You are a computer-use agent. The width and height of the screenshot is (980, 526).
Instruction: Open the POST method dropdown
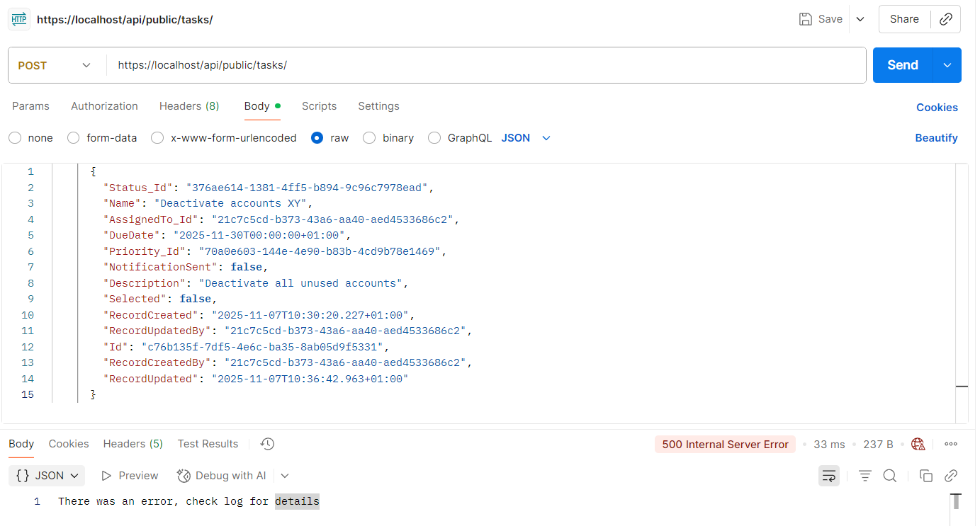(55, 65)
